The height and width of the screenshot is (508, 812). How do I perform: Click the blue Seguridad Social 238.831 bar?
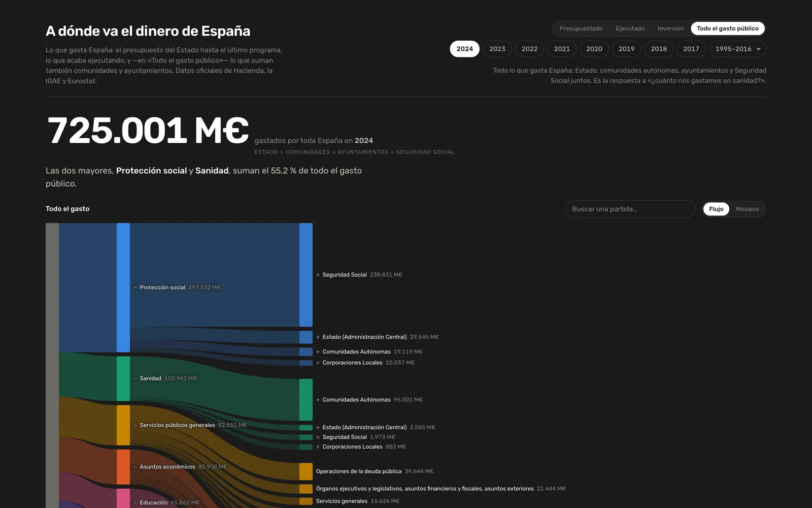(x=306, y=275)
